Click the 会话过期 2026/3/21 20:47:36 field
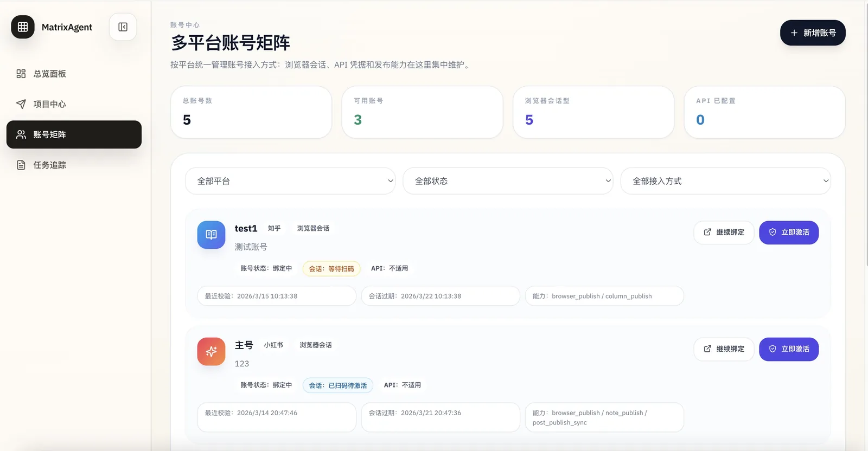 coord(441,417)
